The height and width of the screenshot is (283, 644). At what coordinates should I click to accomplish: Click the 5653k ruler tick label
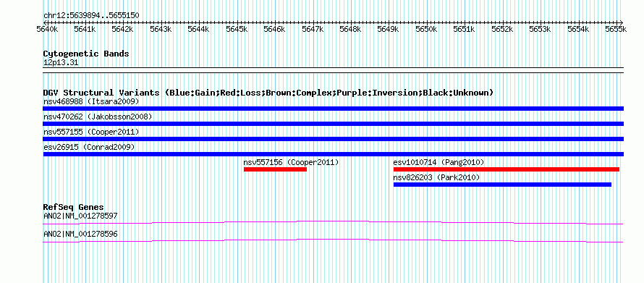point(541,29)
